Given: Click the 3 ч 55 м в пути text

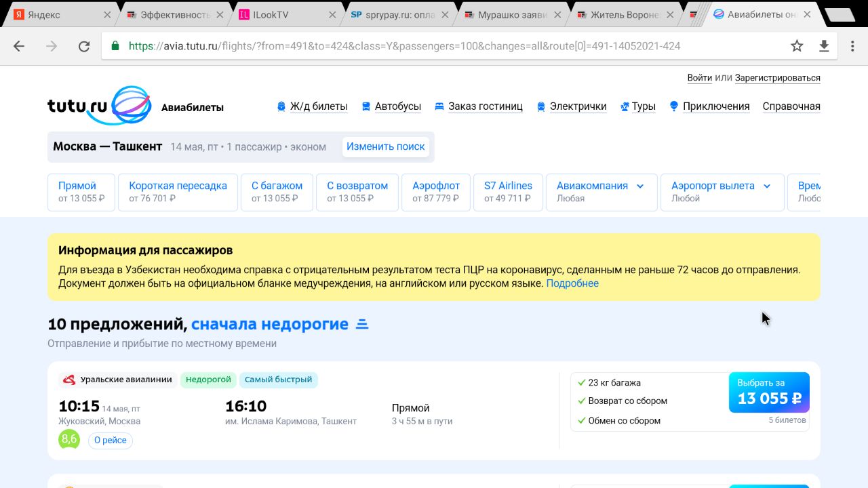Looking at the screenshot, I should 422,422.
